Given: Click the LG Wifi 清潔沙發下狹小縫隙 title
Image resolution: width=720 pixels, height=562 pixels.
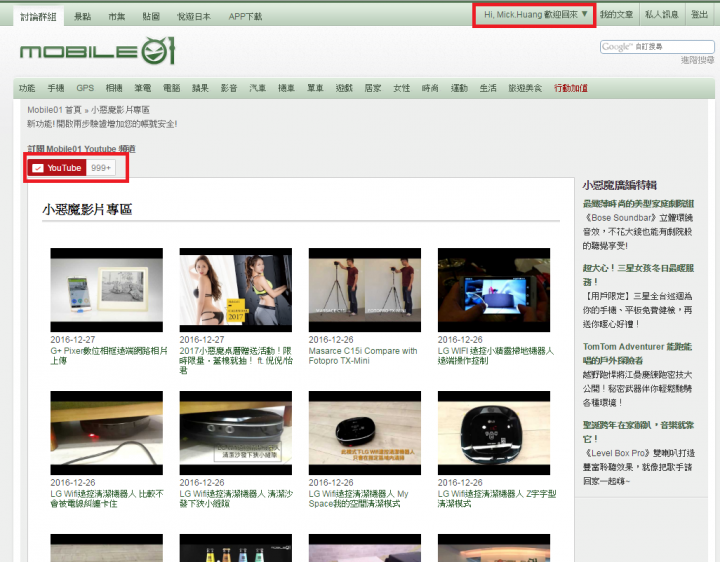Looking at the screenshot, I should (x=236, y=499).
